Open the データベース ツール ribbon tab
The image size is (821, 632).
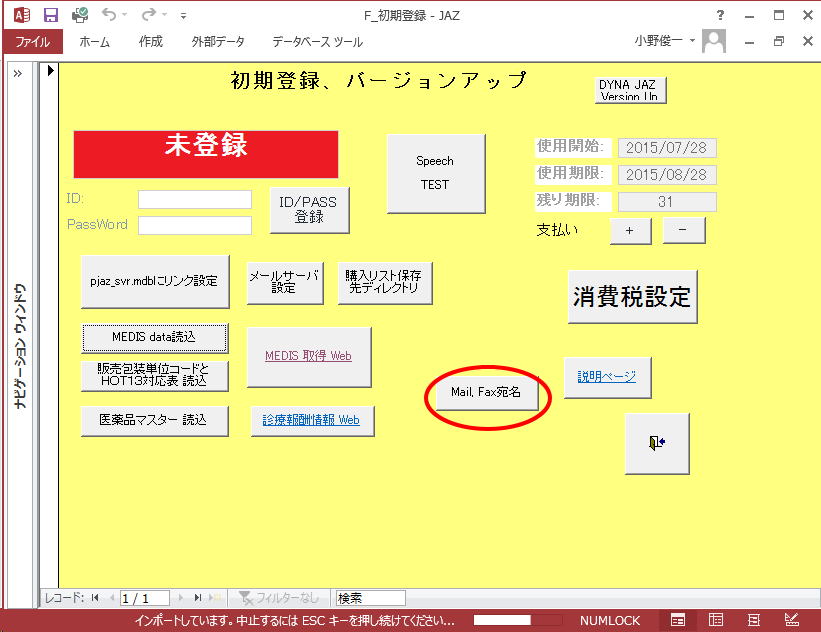pyautogui.click(x=317, y=41)
